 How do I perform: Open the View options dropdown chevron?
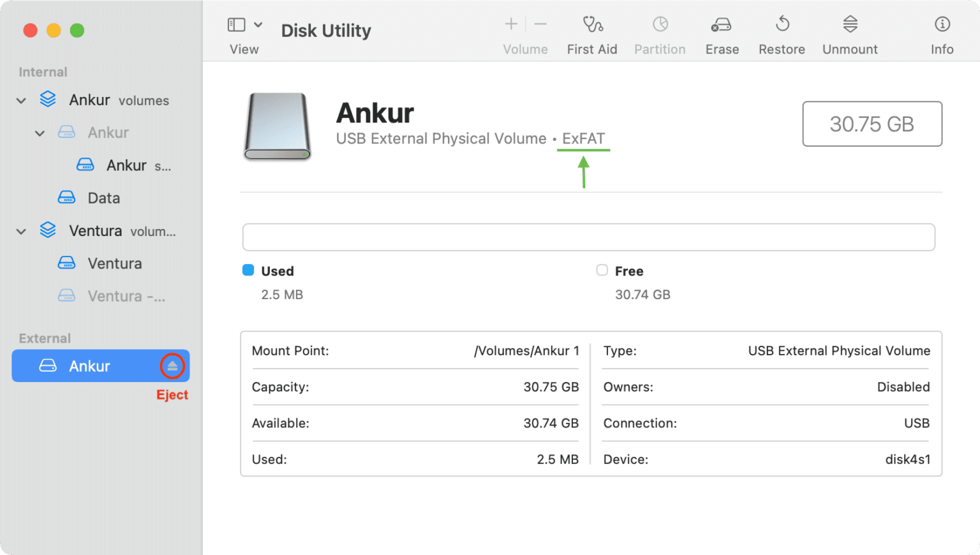[258, 25]
